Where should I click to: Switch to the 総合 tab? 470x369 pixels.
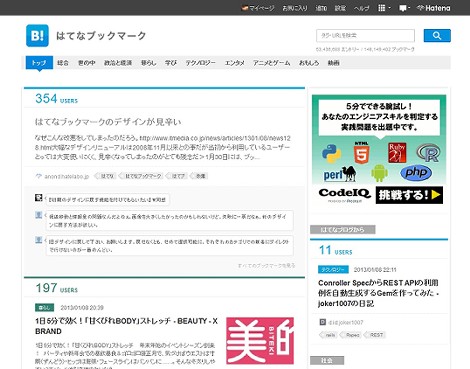pyautogui.click(x=63, y=63)
